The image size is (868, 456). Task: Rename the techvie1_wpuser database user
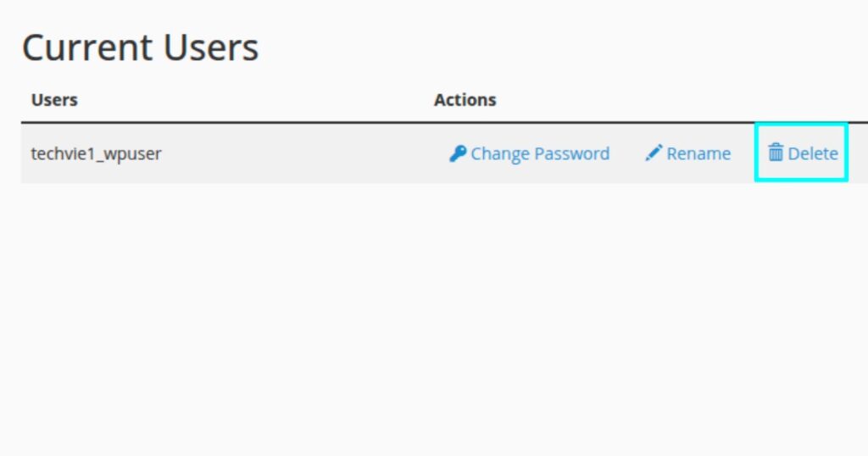click(x=688, y=153)
